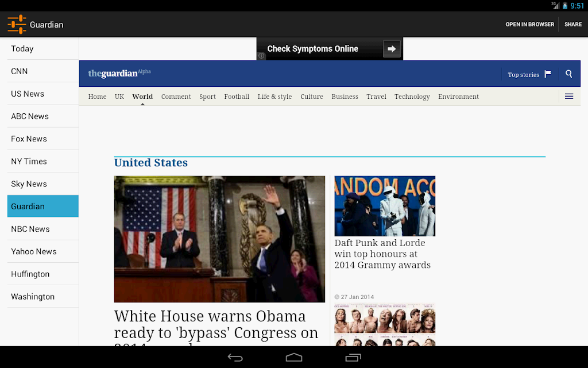Open the UK nav tab
The height and width of the screenshot is (368, 588).
(x=119, y=97)
